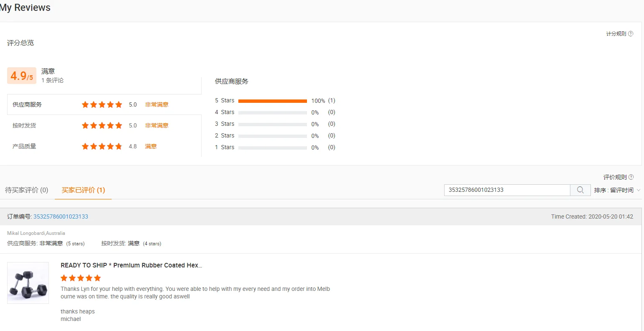Click the 产品质量 4.8 star icons

click(102, 146)
